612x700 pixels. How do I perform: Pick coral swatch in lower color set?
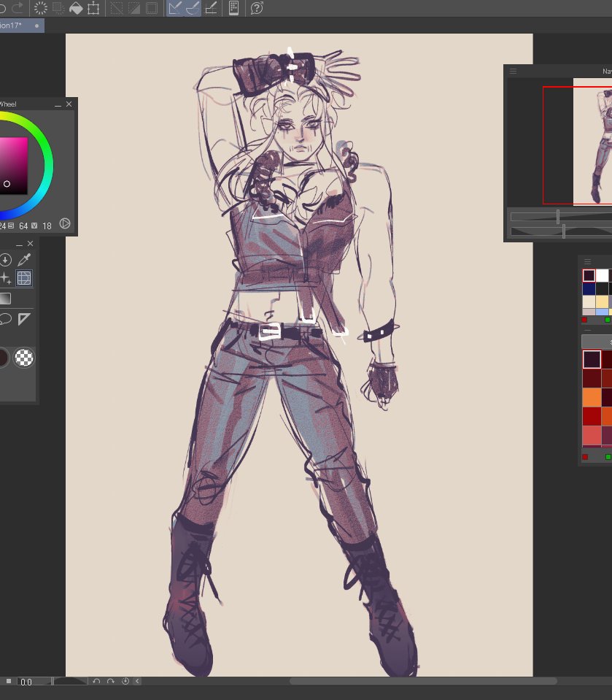[x=592, y=435]
